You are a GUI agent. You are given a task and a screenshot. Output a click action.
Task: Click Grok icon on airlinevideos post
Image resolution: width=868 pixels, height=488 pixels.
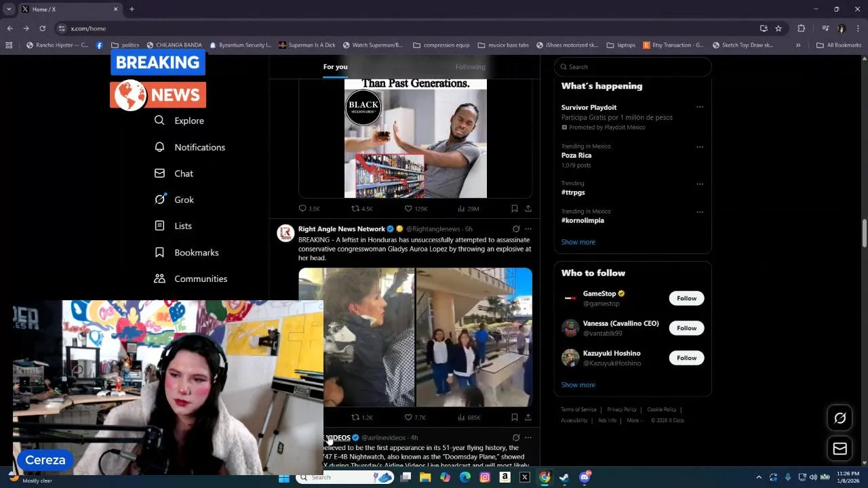(x=516, y=438)
